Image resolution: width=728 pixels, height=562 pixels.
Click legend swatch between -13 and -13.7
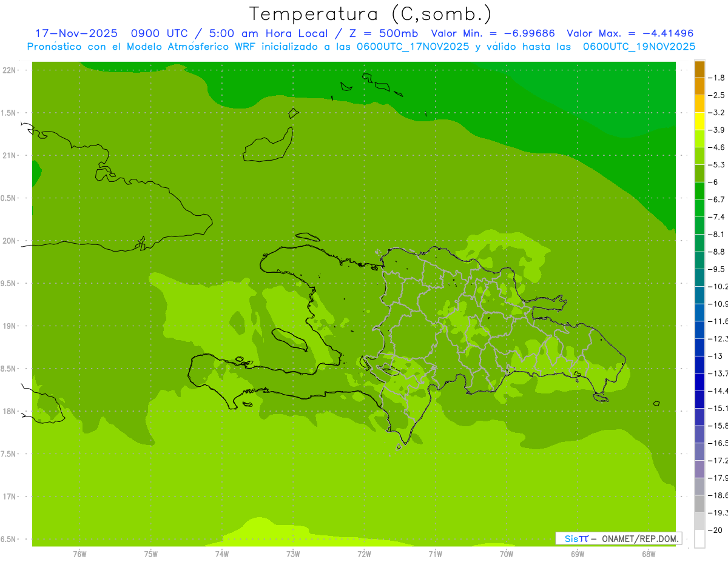(x=699, y=364)
